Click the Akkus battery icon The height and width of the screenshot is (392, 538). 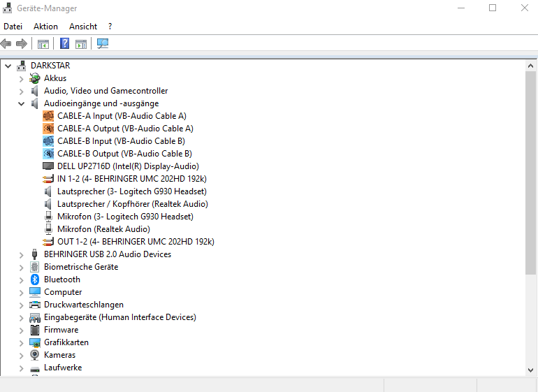point(35,78)
